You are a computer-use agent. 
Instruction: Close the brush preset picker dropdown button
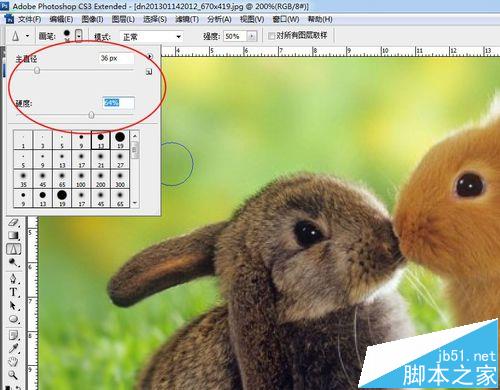click(79, 35)
